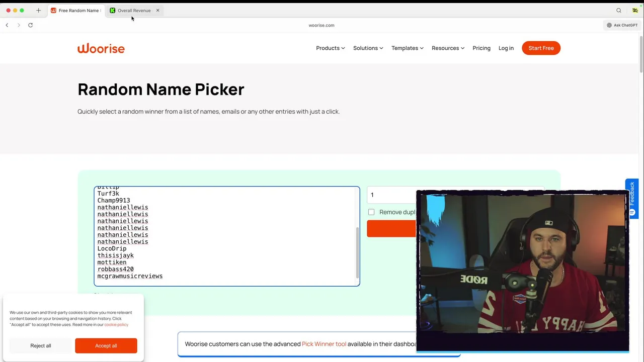
Task: Click the orange pick button
Action: click(x=392, y=229)
